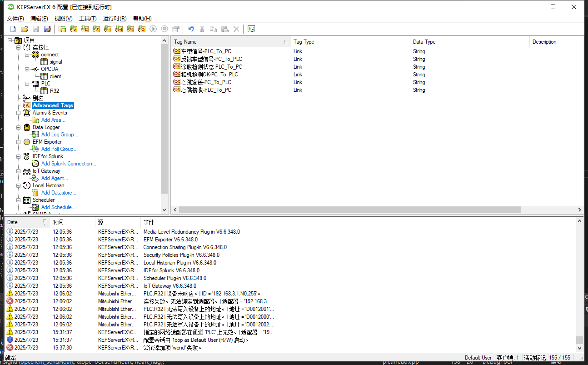Select the signal device in tree

coord(56,62)
